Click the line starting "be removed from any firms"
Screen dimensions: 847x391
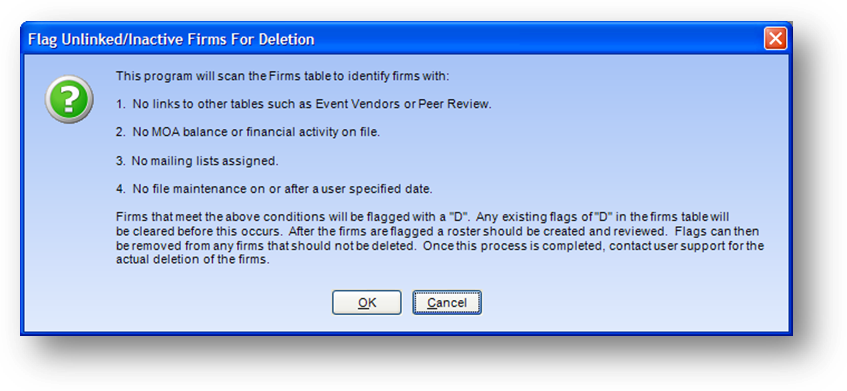click(x=440, y=246)
